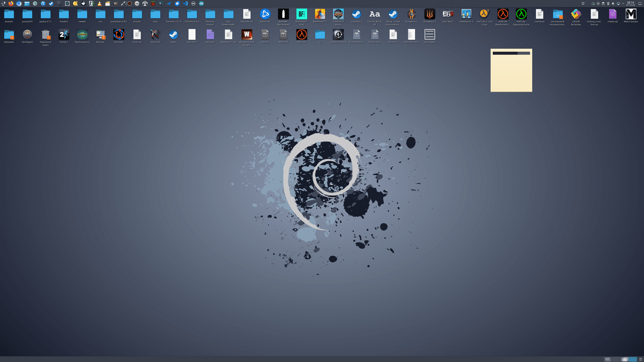Open the Papierkorb trash icon on desktop
This screenshot has width=644, height=362.
pos(45,35)
